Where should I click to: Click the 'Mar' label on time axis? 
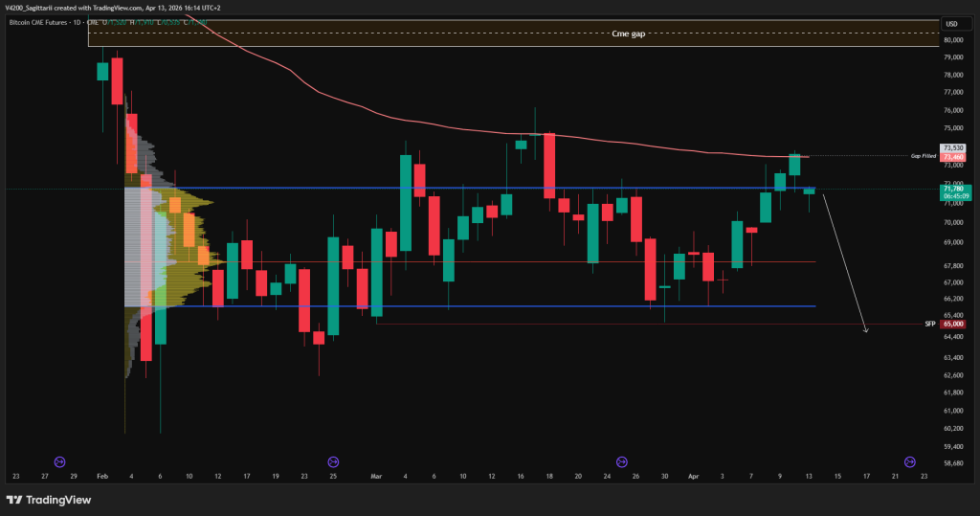[376, 476]
